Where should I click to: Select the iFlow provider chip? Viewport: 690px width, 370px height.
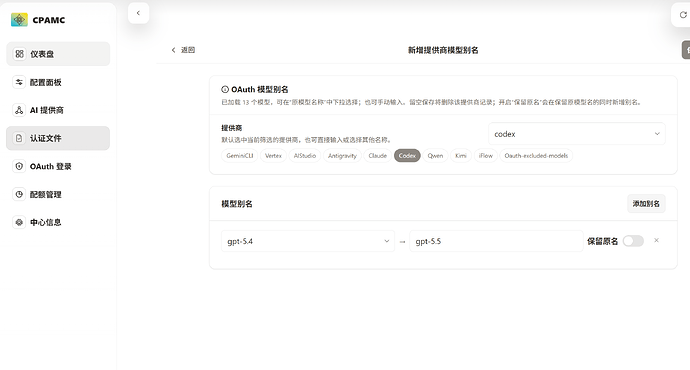point(486,156)
